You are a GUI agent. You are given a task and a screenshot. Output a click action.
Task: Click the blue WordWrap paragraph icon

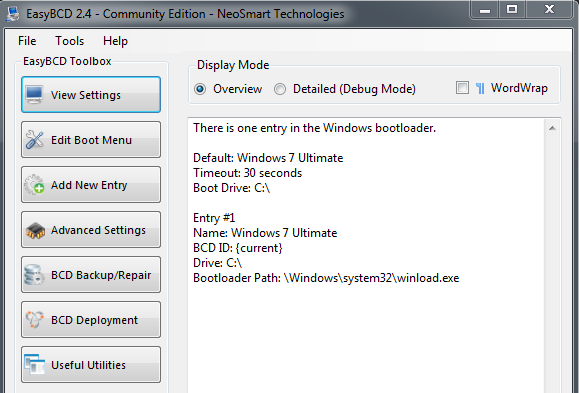point(480,88)
